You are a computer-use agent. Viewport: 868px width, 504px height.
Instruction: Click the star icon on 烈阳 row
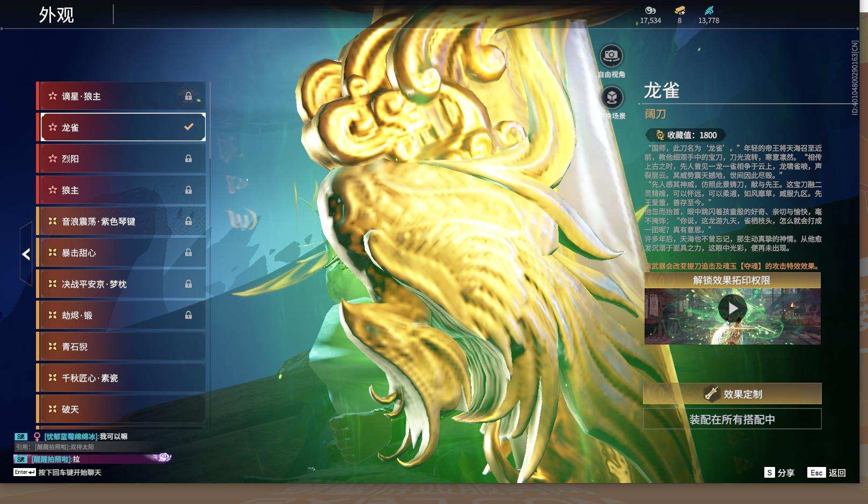pos(53,158)
